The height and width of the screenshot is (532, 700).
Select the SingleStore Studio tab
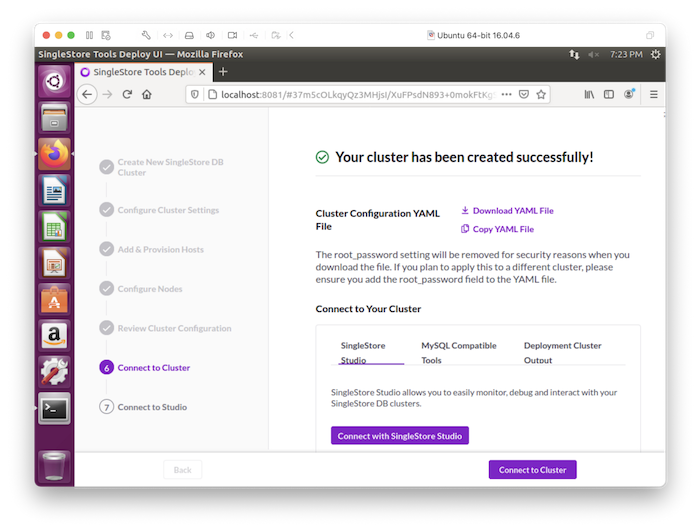tap(371, 353)
